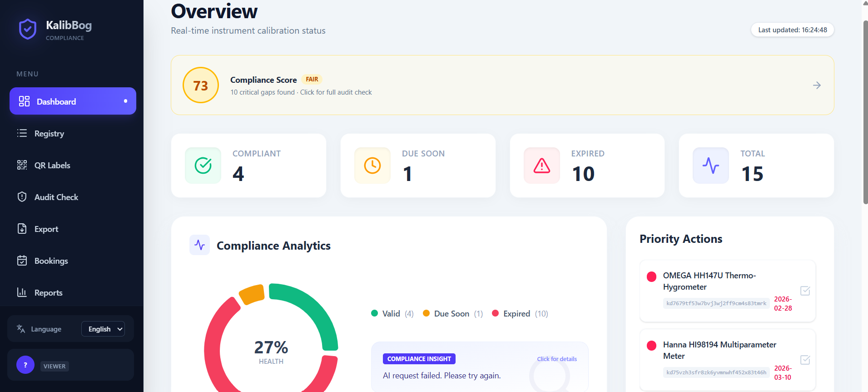Click the Due Soon stat card count 1

(407, 174)
